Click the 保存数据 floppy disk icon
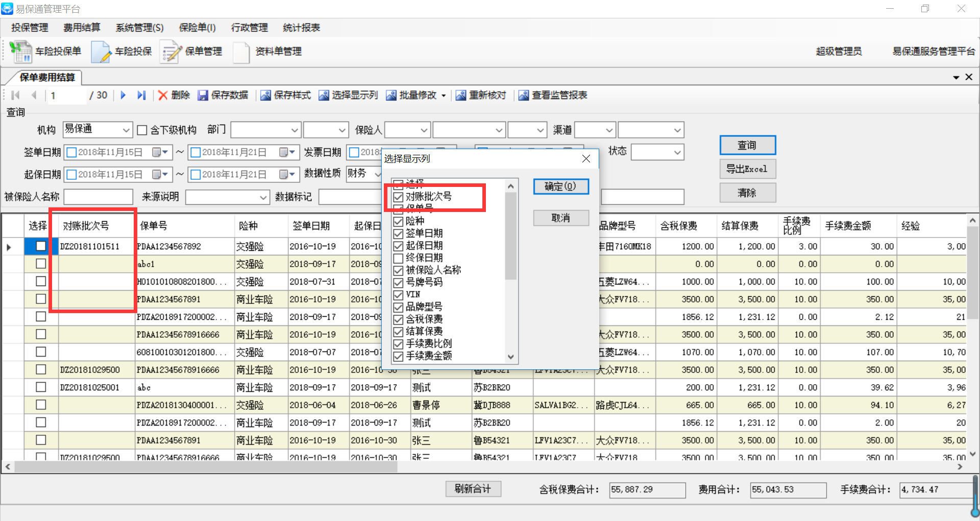This screenshot has width=980, height=521. click(203, 96)
